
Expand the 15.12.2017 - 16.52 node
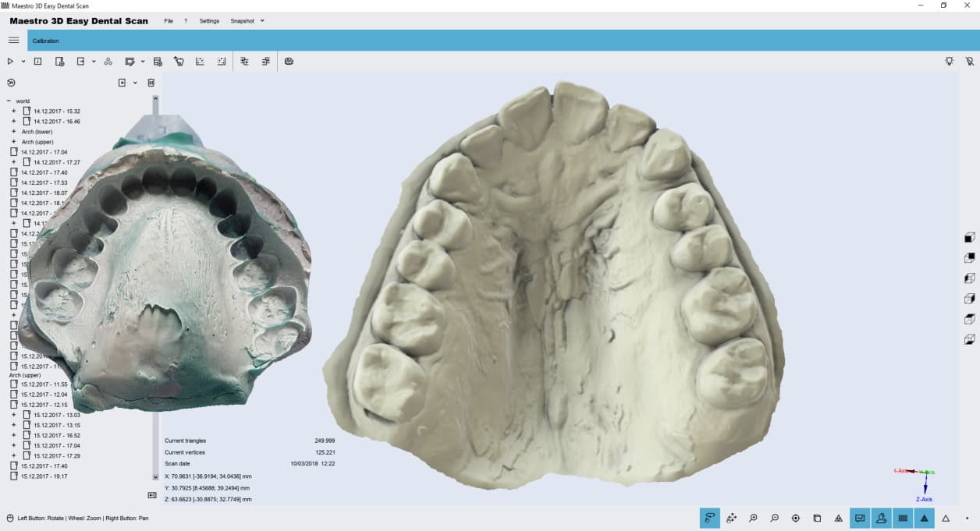pos(13,435)
